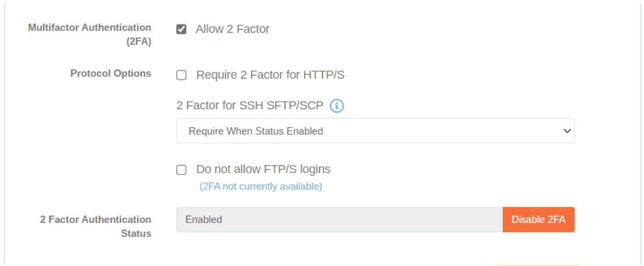Image resolution: width=644 pixels, height=266 pixels.
Task: Click the 'Do not allow FTP/S logins' label
Action: pos(263,170)
